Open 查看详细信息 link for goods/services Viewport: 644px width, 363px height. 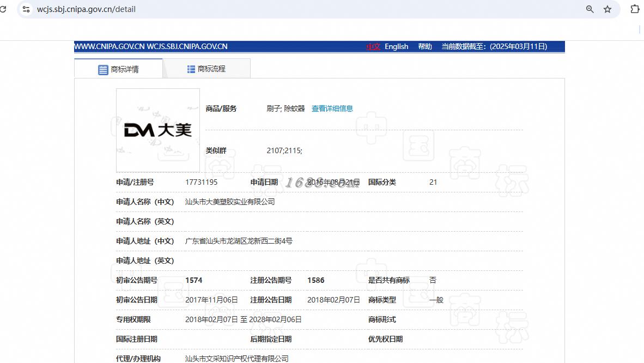click(x=332, y=108)
